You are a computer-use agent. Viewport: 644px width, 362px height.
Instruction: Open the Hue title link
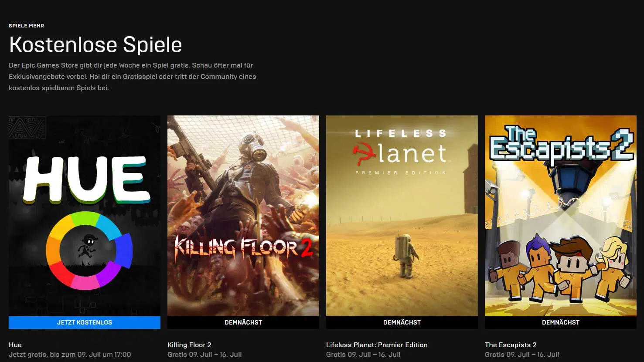(x=15, y=345)
